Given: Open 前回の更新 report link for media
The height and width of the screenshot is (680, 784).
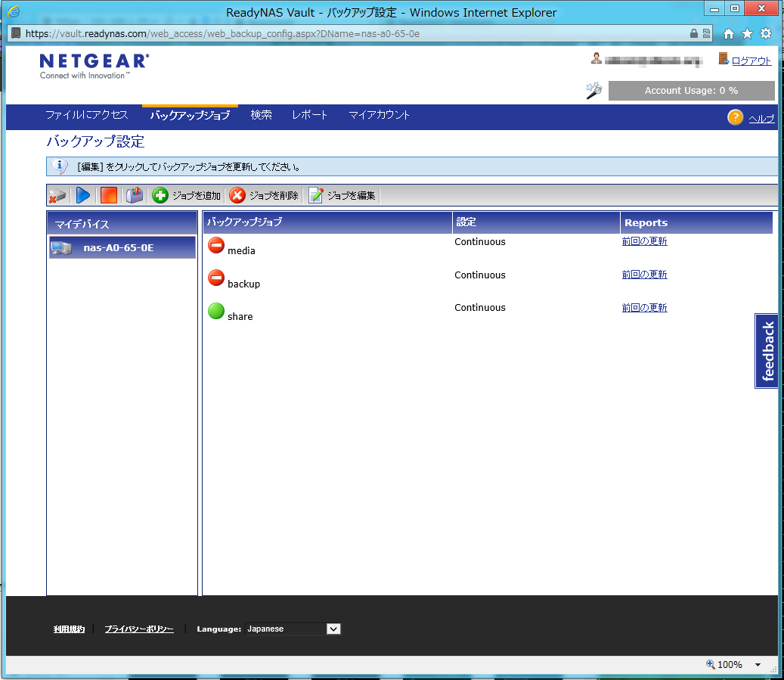Looking at the screenshot, I should point(644,242).
